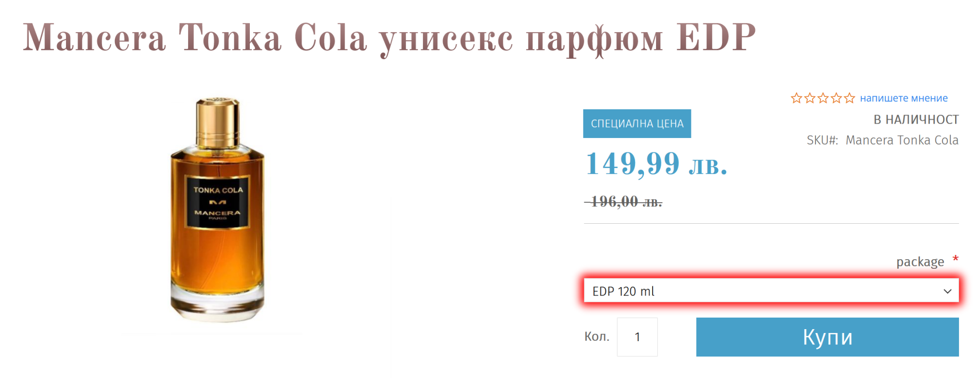Click the package field label
The height and width of the screenshot is (378, 980).
(920, 262)
